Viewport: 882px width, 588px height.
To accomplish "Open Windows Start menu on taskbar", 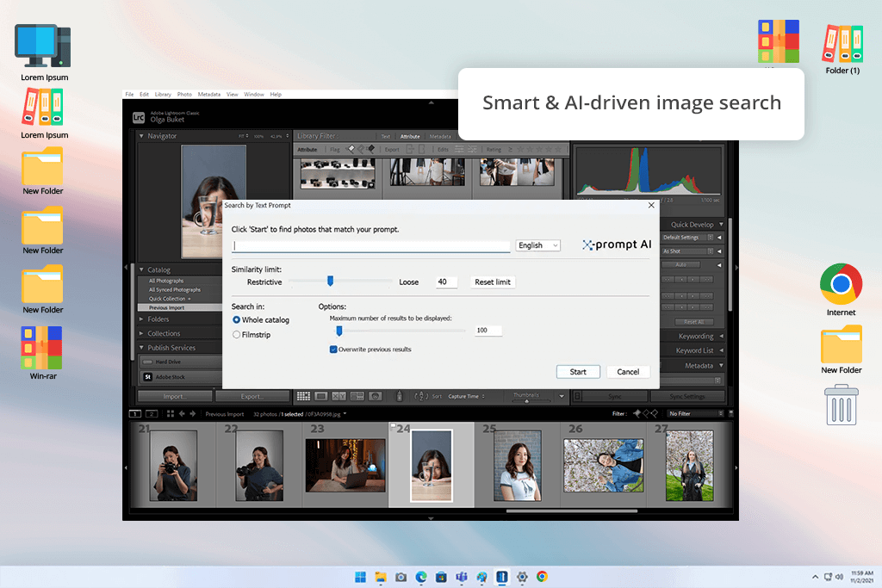I will [x=361, y=577].
